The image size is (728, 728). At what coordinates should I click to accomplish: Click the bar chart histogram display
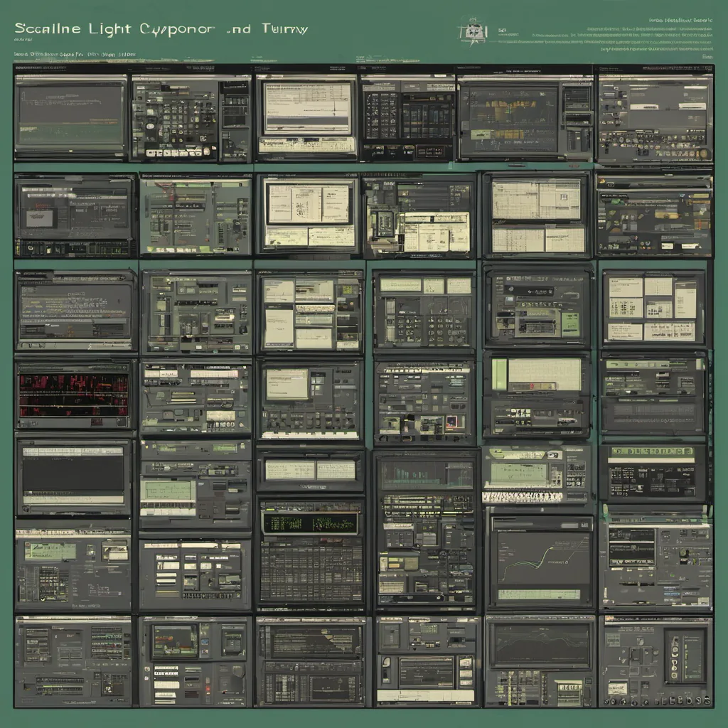pos(426,473)
